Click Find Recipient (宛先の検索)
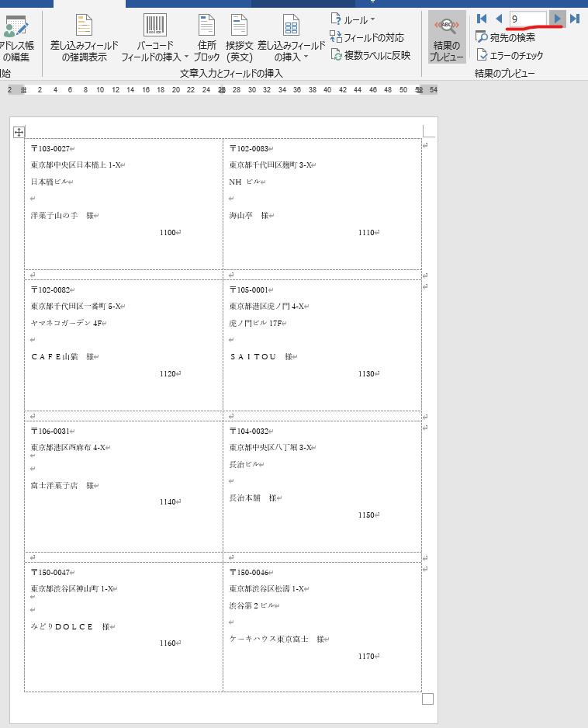This screenshot has width=588, height=728. click(x=506, y=37)
